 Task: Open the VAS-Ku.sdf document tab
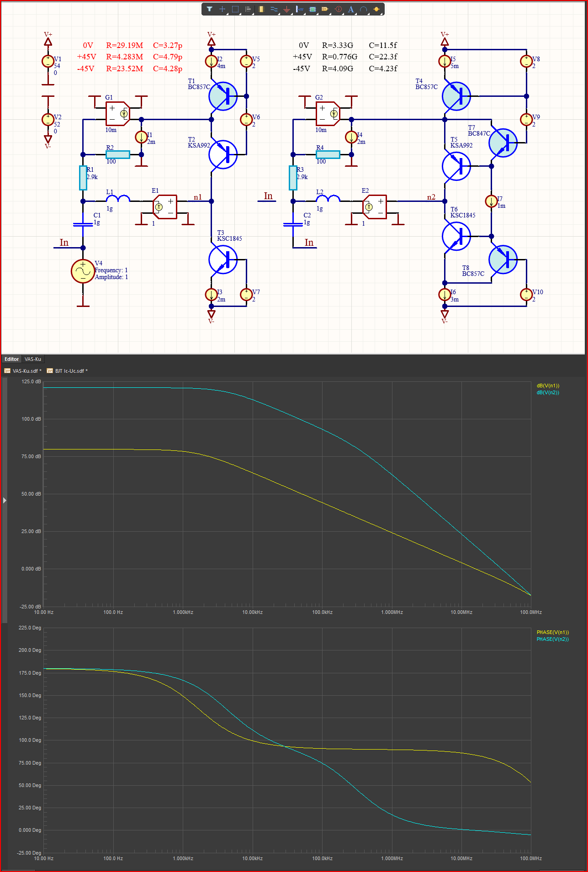tap(23, 371)
